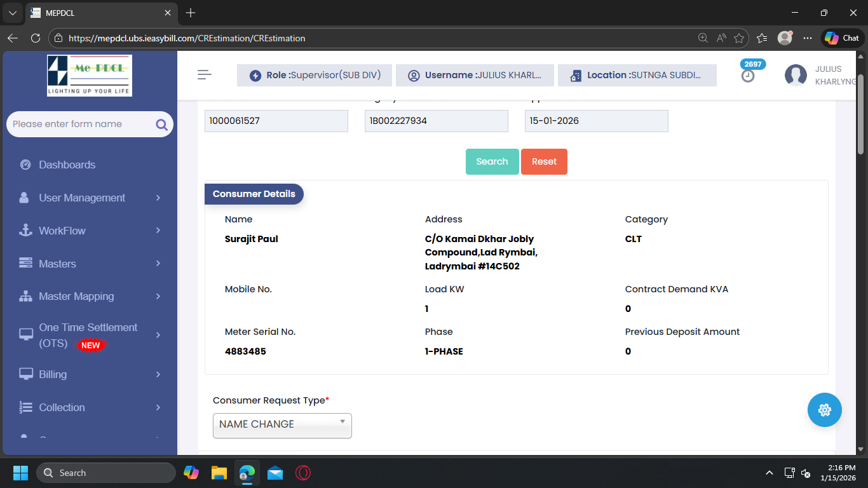This screenshot has width=868, height=488.
Task: View site information lock icon
Action: [58, 38]
